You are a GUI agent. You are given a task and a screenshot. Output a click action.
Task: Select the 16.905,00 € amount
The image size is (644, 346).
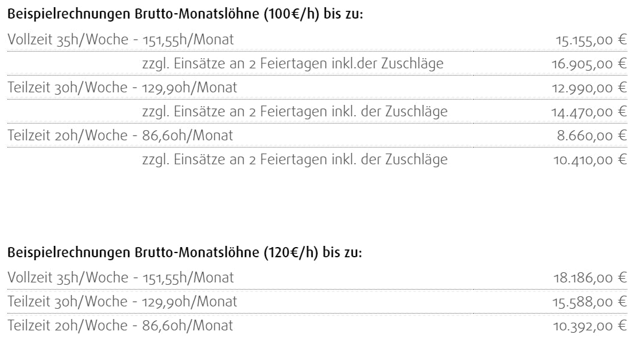tap(589, 64)
